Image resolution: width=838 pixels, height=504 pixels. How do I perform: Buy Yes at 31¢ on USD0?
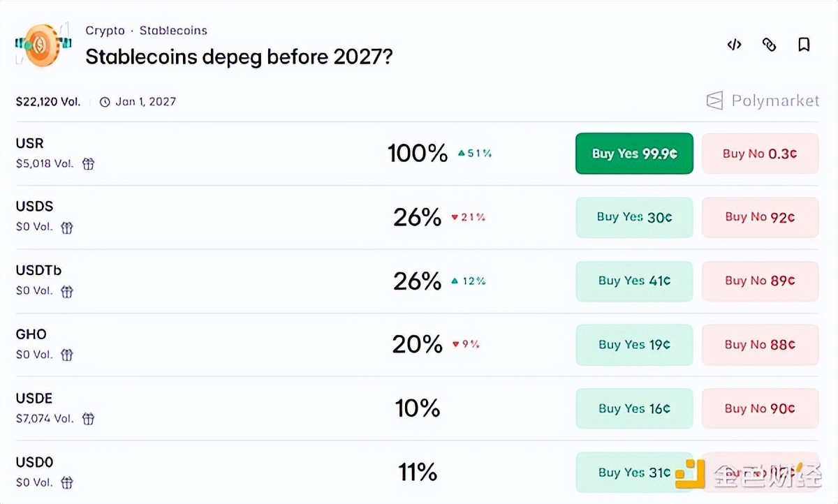634,473
